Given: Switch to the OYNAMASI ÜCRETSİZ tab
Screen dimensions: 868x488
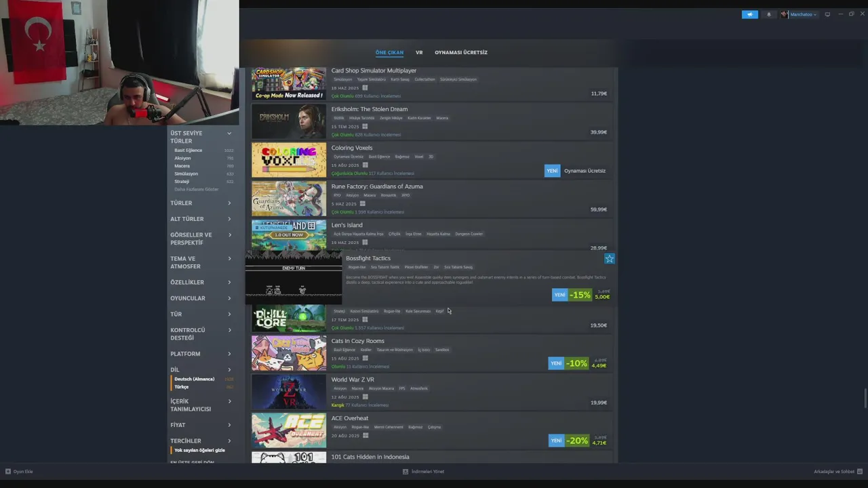Looking at the screenshot, I should tap(461, 52).
